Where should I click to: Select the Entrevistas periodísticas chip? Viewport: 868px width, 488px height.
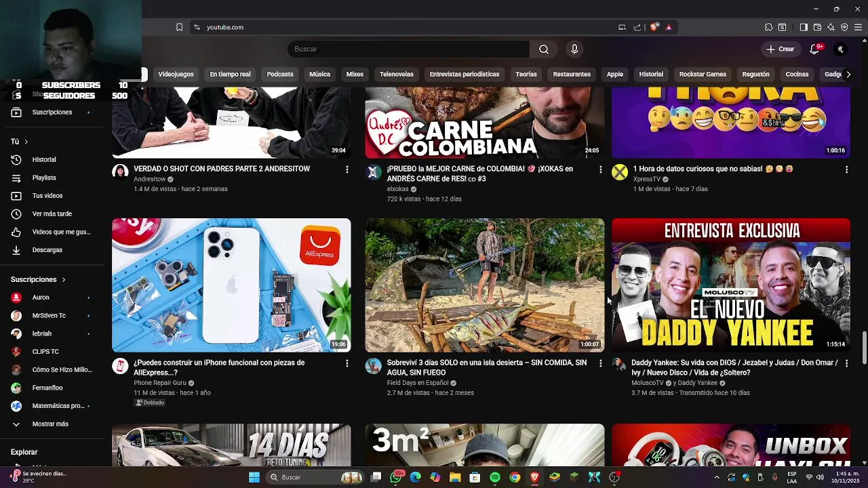[x=465, y=75]
